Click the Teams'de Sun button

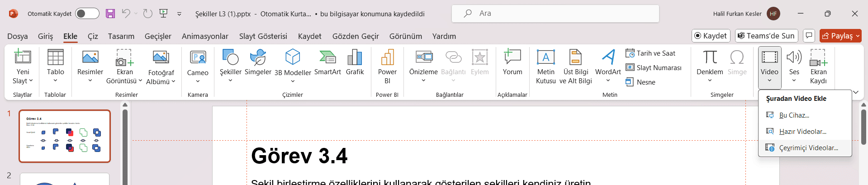[x=766, y=36]
